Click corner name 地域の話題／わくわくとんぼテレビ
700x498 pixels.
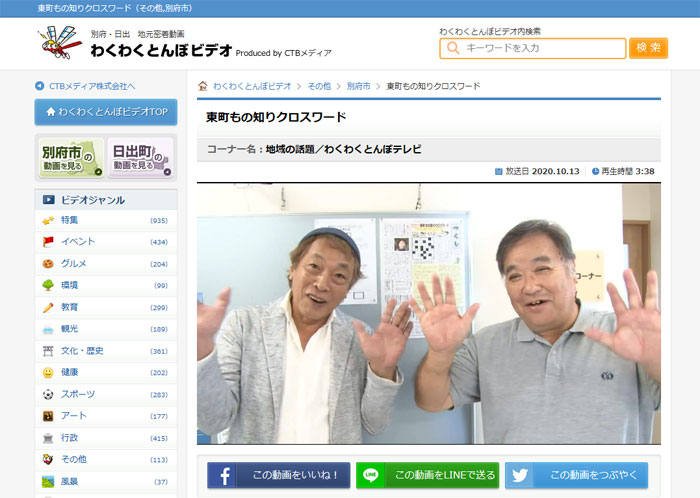(343, 149)
